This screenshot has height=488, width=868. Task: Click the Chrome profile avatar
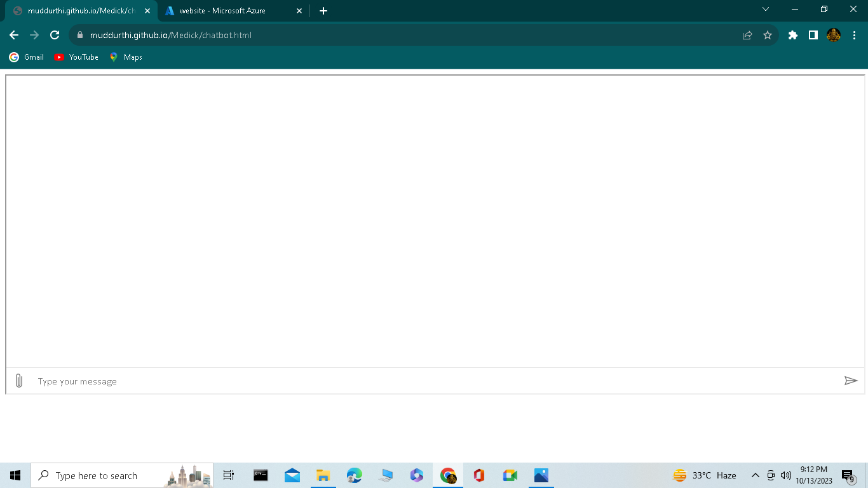pos(835,35)
